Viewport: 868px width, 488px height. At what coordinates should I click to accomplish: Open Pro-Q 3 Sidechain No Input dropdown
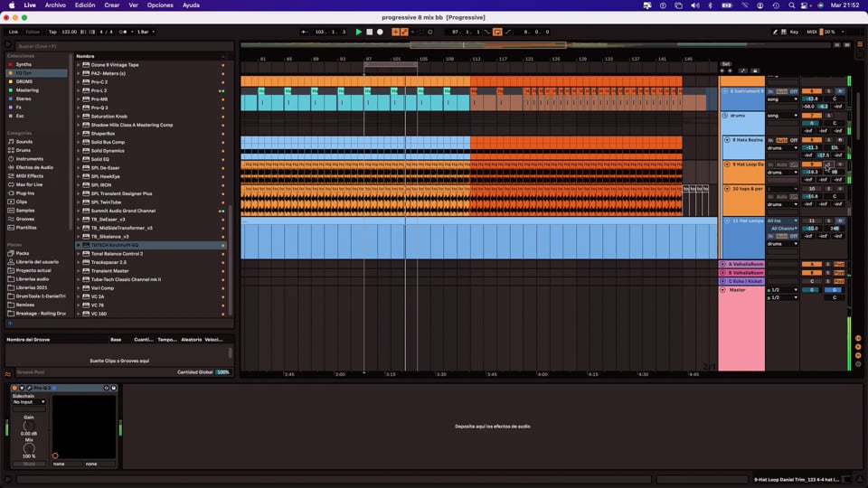point(29,402)
